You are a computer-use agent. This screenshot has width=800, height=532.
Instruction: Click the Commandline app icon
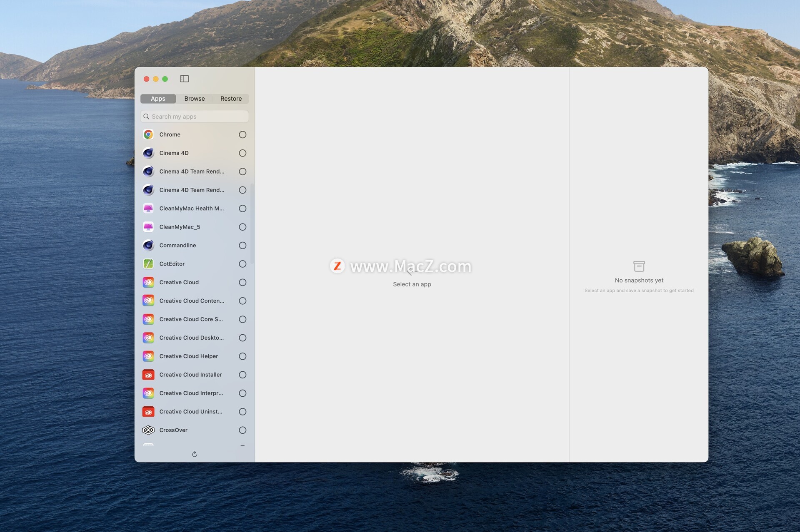point(148,245)
